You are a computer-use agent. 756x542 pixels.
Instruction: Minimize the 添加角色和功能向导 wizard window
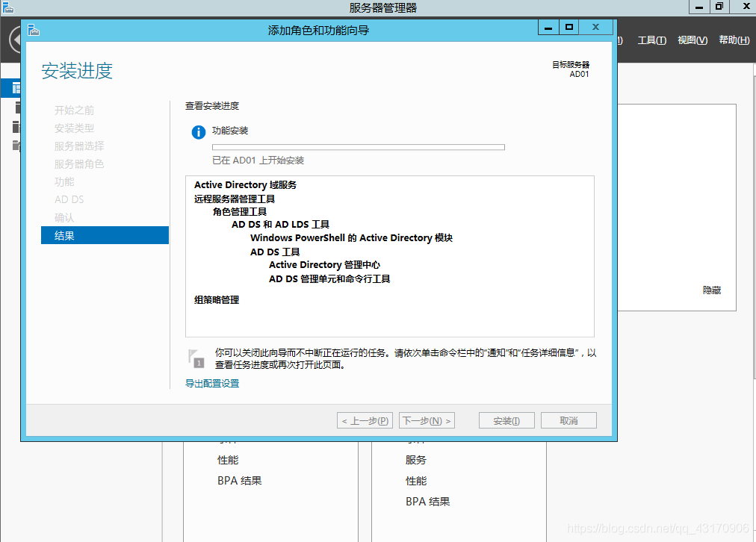[548, 28]
